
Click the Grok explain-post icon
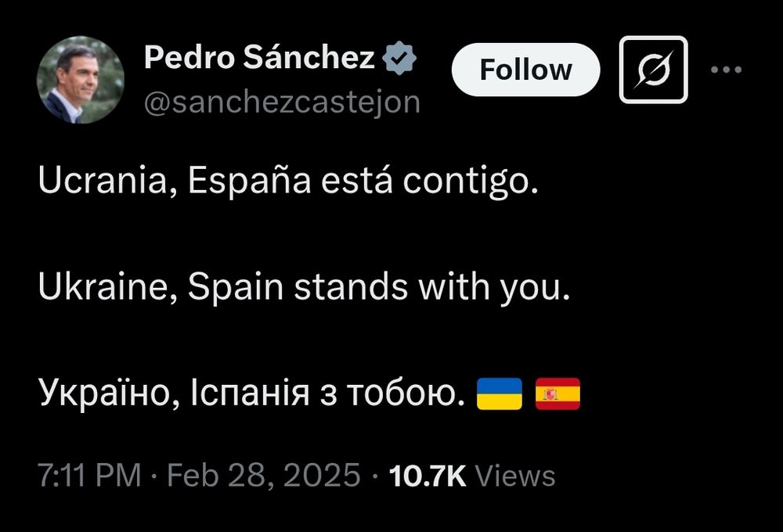653,70
